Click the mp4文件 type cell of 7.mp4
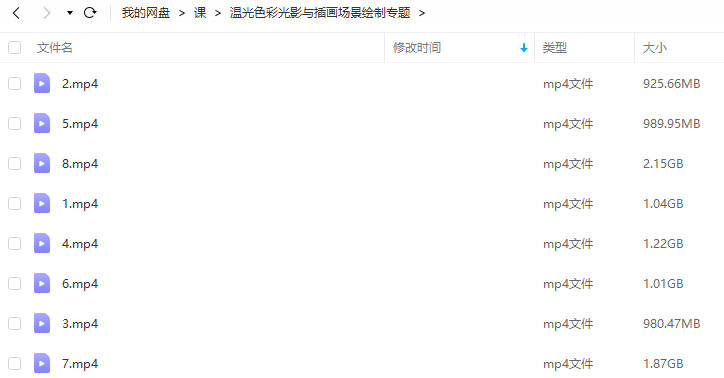The width and height of the screenshot is (724, 378). (568, 364)
